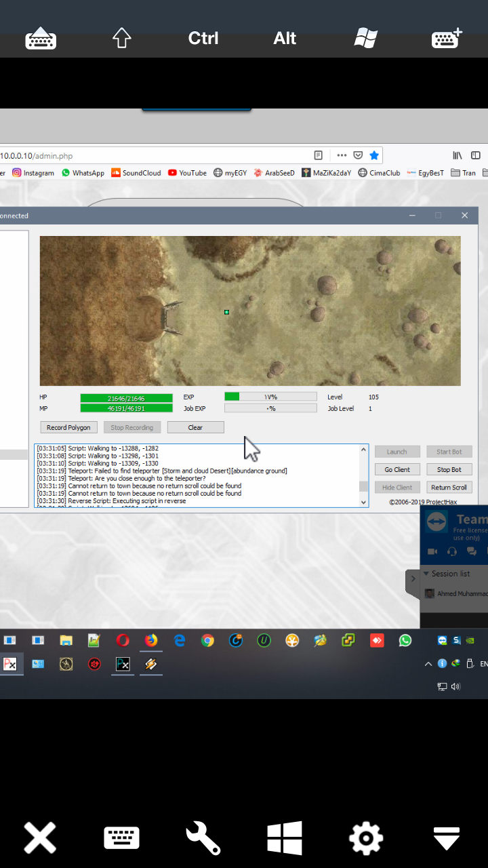This screenshot has height=868, width=488.
Task: Click the log scrollbar down arrow
Action: pos(364,502)
